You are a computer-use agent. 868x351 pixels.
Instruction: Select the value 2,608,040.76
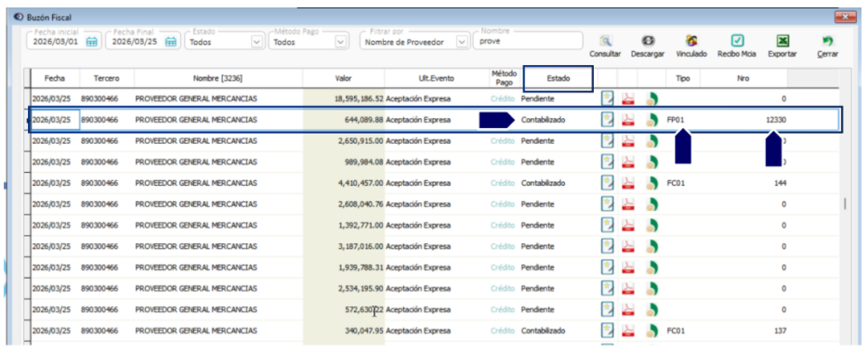tap(361, 204)
